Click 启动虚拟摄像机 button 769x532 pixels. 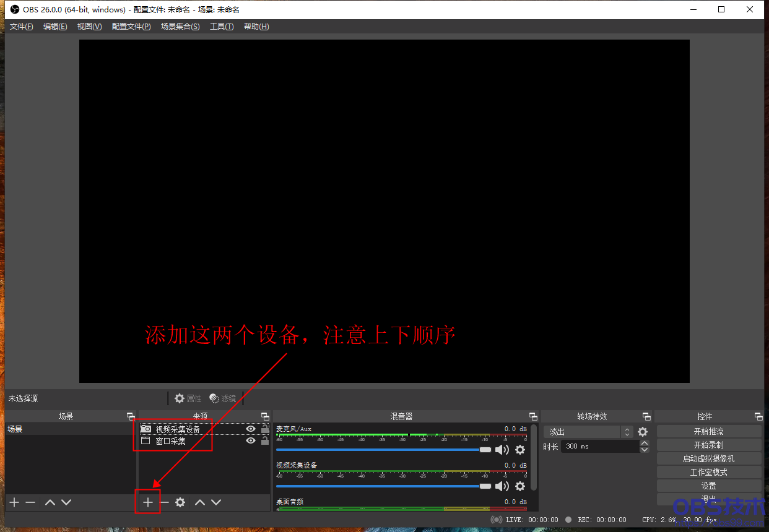(x=709, y=458)
